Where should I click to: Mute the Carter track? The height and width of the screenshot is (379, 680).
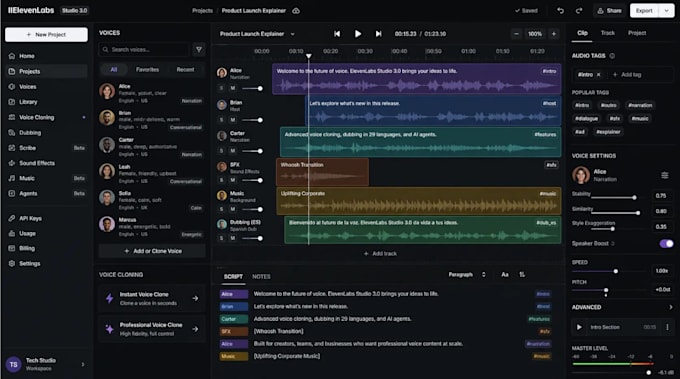tap(233, 151)
